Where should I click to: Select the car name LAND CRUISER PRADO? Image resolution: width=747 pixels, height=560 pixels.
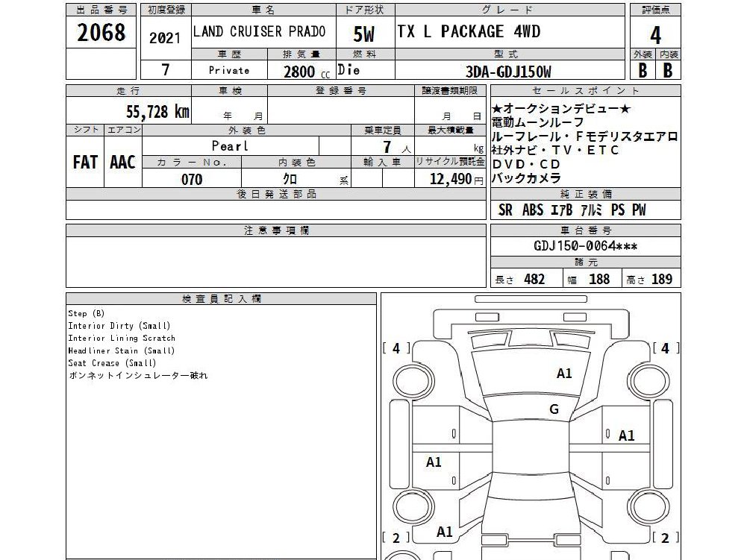(x=259, y=31)
